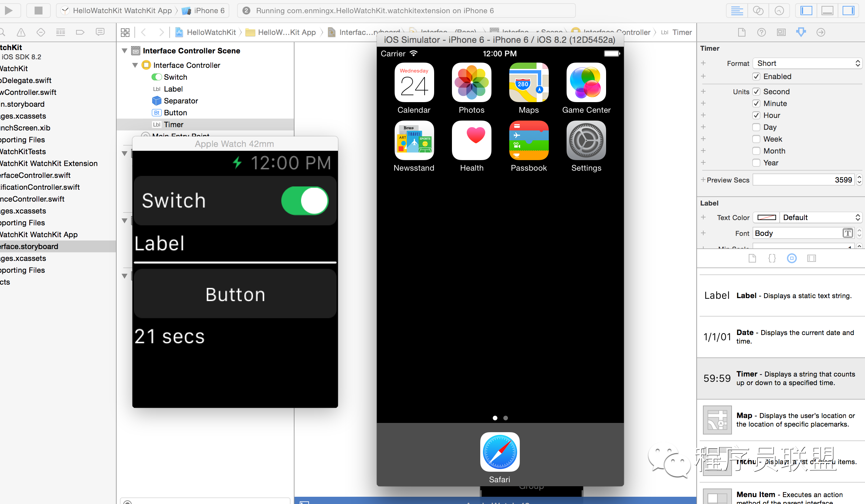Open Maps app in iOS Simulator

point(529,82)
